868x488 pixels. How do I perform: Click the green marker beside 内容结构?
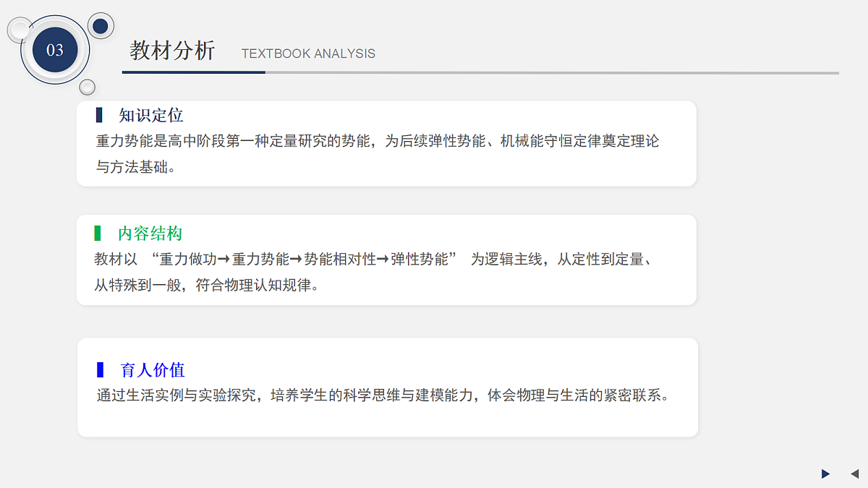coord(98,233)
